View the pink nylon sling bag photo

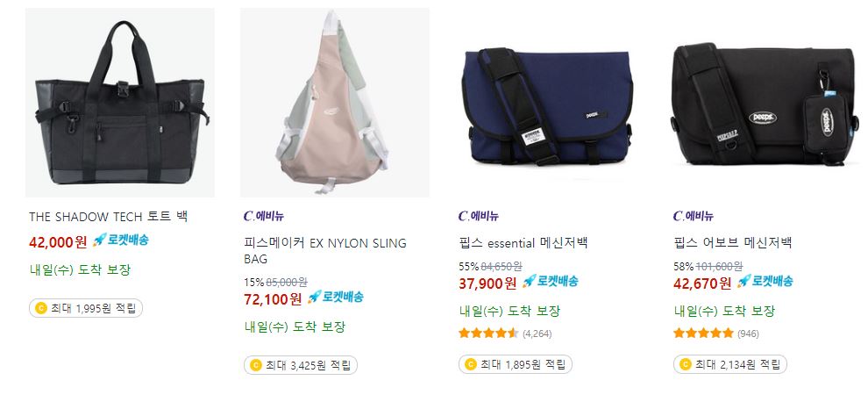pos(334,103)
